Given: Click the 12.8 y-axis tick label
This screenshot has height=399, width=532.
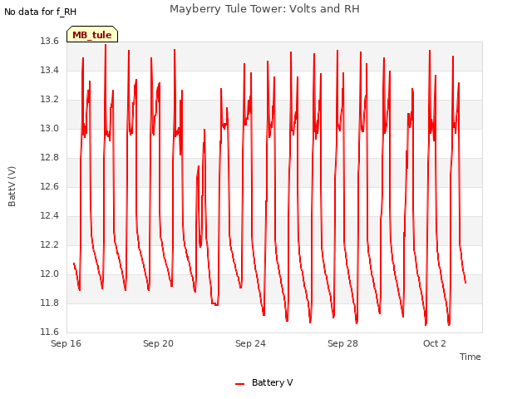Looking at the screenshot, I should 50,157.
